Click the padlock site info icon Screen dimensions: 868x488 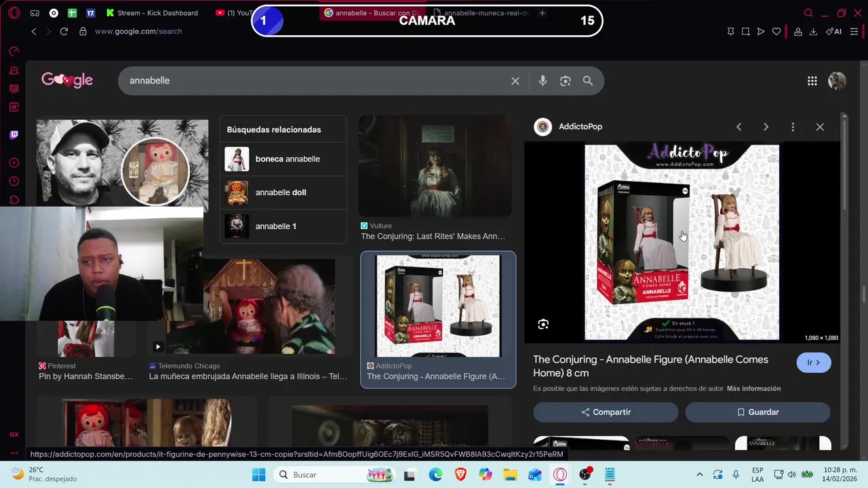(x=83, y=31)
